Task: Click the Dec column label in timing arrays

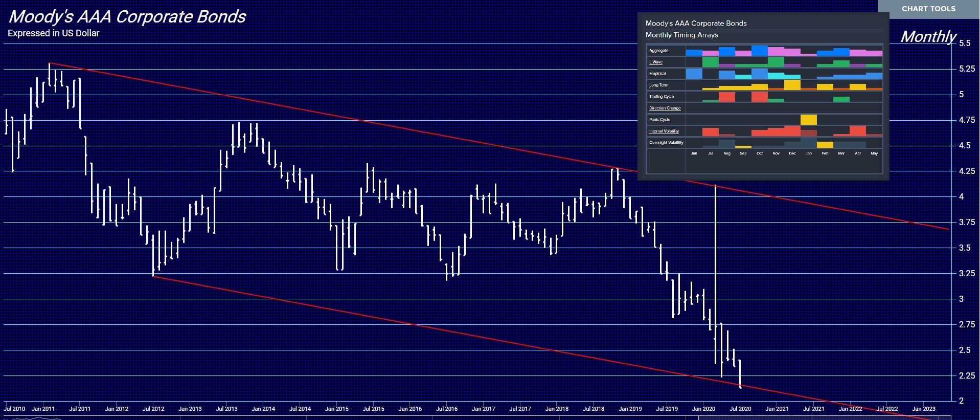Action: coord(792,153)
